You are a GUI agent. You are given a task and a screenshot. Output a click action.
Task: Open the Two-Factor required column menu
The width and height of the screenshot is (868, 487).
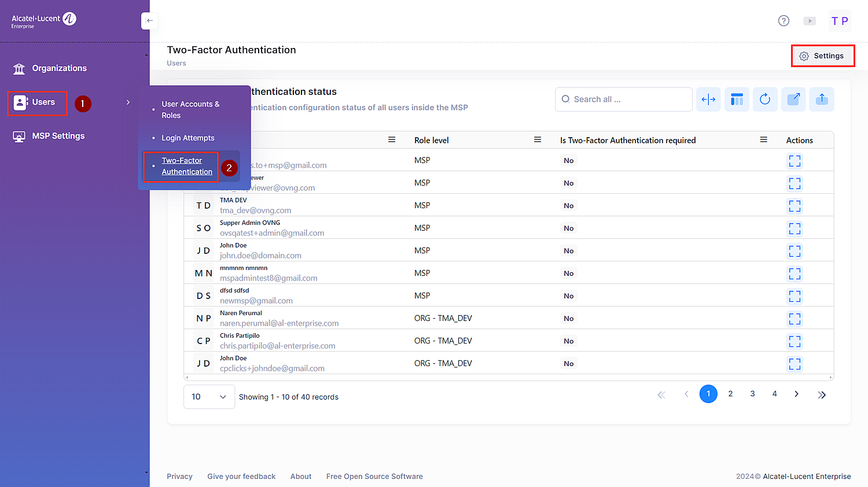coord(763,140)
